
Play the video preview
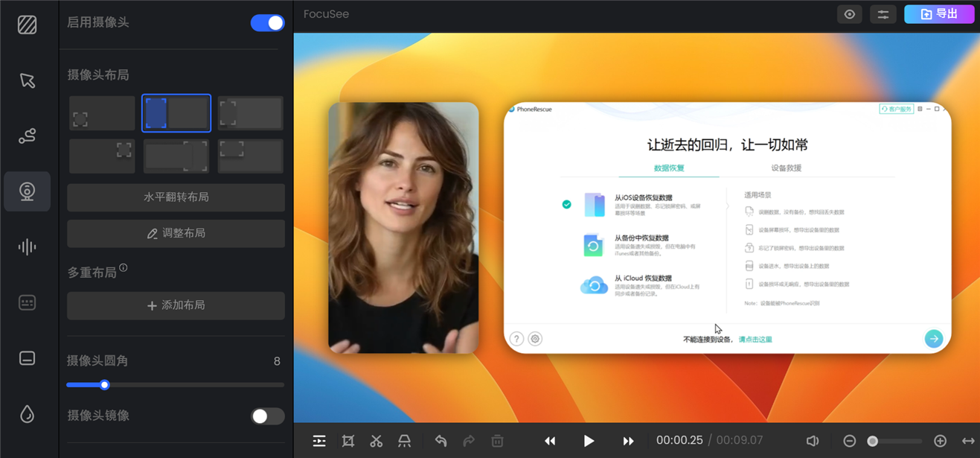(589, 441)
